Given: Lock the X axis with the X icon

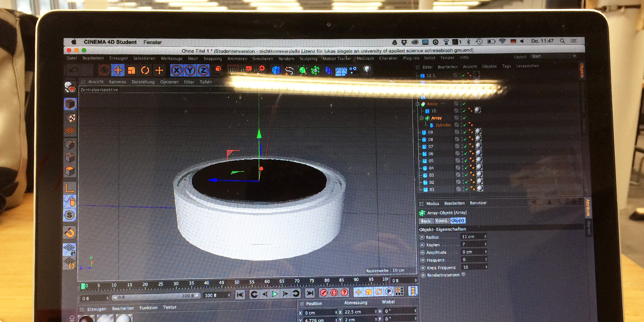Looking at the screenshot, I should 176,71.
